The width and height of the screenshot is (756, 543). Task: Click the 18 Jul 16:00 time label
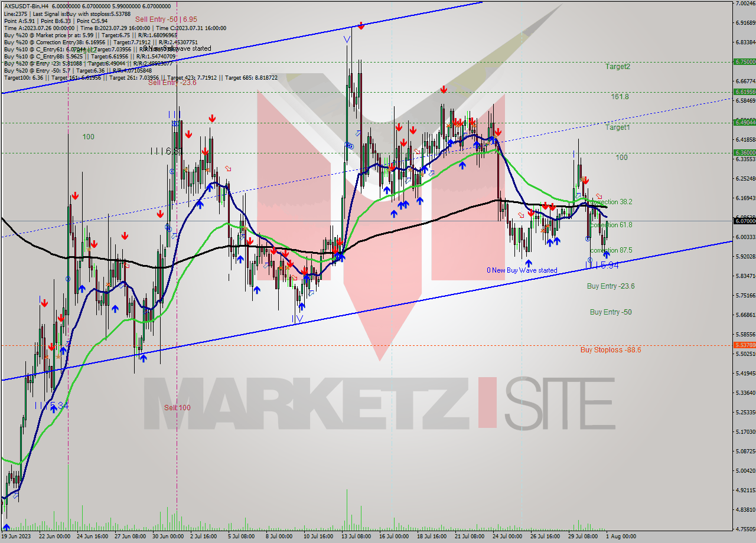tap(432, 537)
